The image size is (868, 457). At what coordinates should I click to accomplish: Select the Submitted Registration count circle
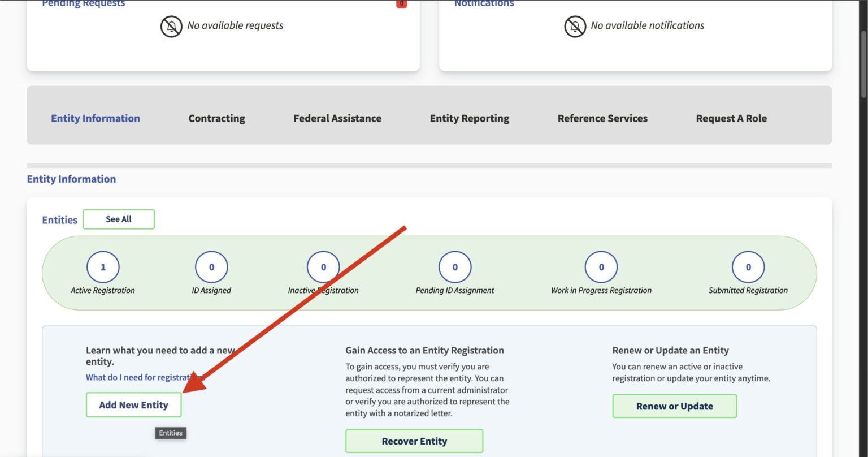point(748,267)
